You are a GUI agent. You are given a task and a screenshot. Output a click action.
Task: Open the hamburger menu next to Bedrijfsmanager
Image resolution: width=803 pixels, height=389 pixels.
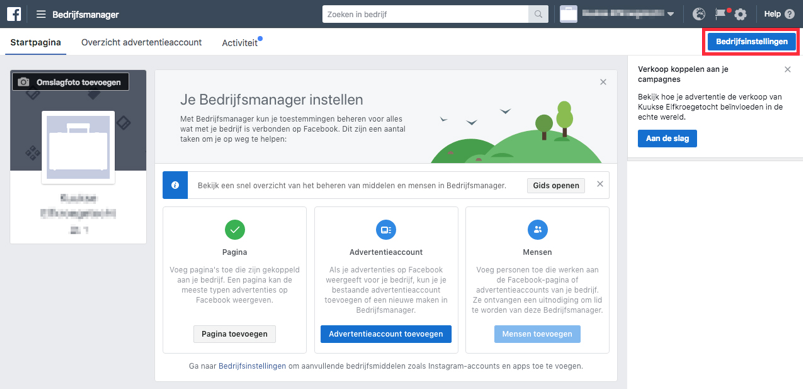41,14
